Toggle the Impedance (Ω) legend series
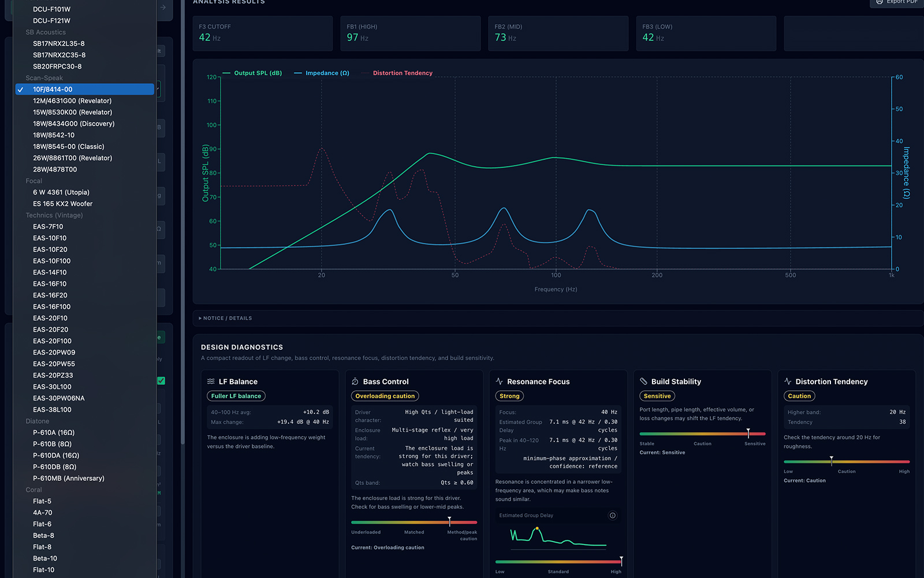924x578 pixels. (322, 73)
